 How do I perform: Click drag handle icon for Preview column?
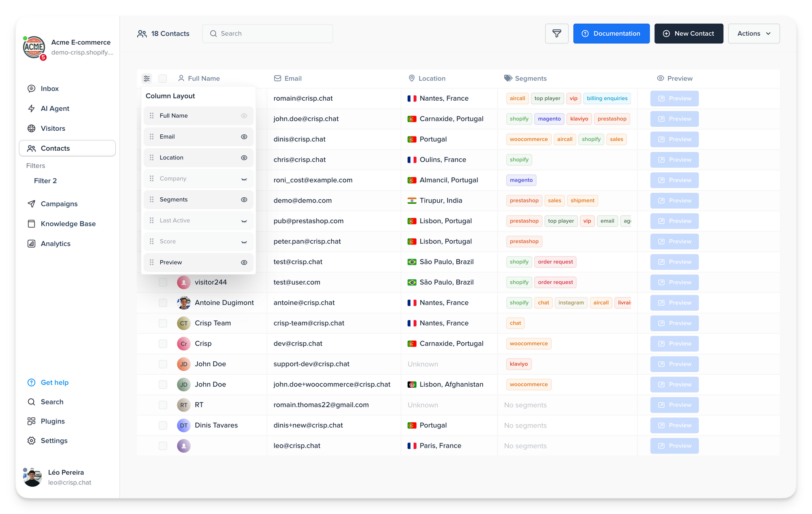(151, 263)
